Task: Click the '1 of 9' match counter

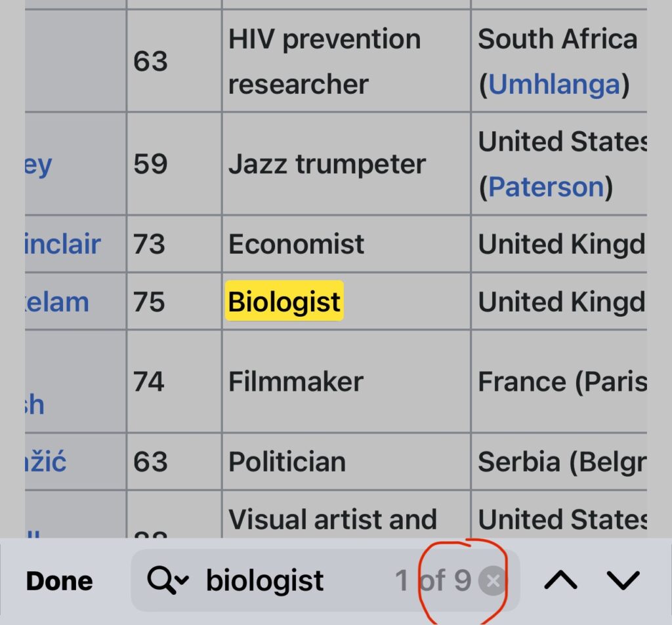Action: click(x=432, y=581)
